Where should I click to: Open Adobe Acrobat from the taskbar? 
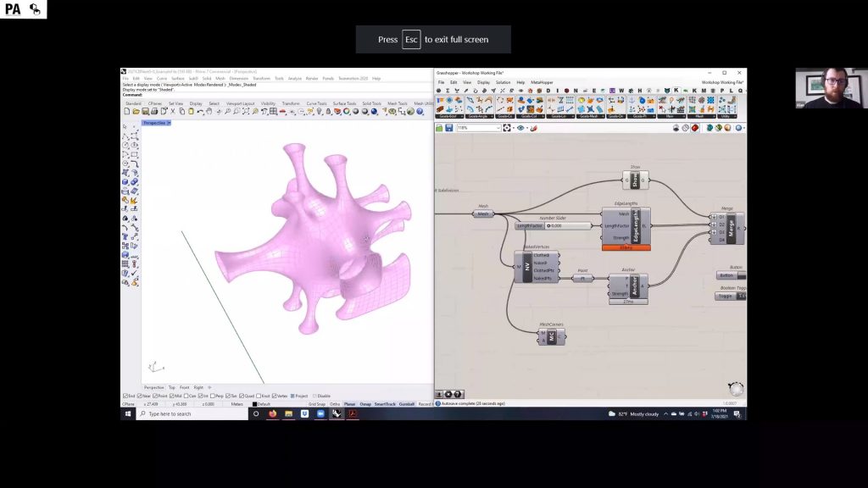(x=353, y=413)
